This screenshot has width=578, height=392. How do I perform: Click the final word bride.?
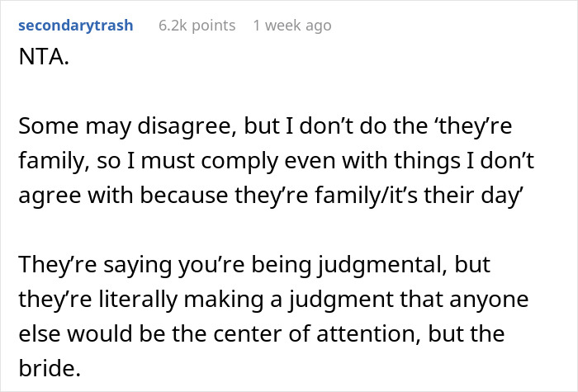tap(50, 368)
